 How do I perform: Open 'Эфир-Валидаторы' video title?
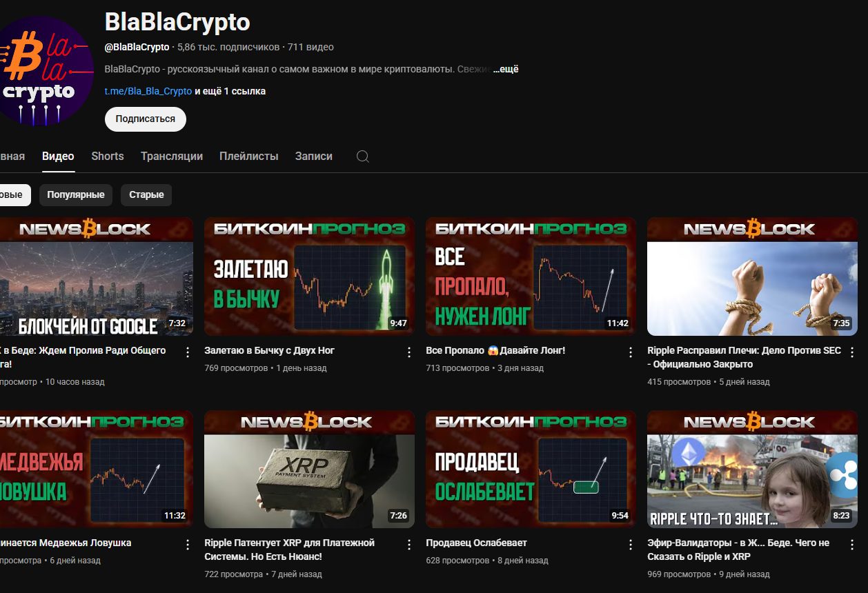pyautogui.click(x=738, y=550)
